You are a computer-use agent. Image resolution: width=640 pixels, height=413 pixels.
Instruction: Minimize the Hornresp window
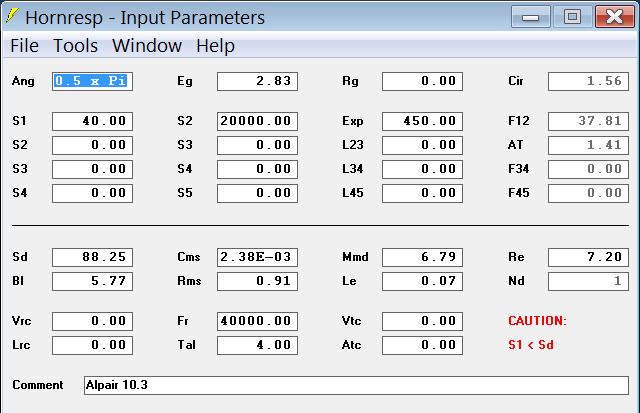(531, 17)
